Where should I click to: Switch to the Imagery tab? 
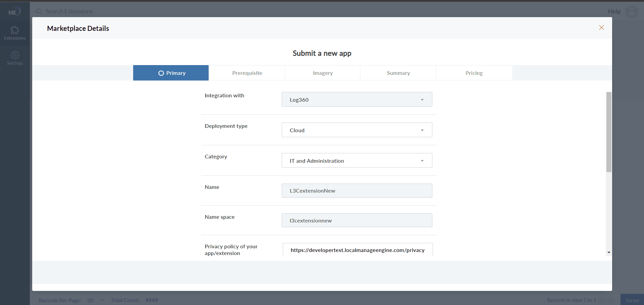[x=322, y=73]
